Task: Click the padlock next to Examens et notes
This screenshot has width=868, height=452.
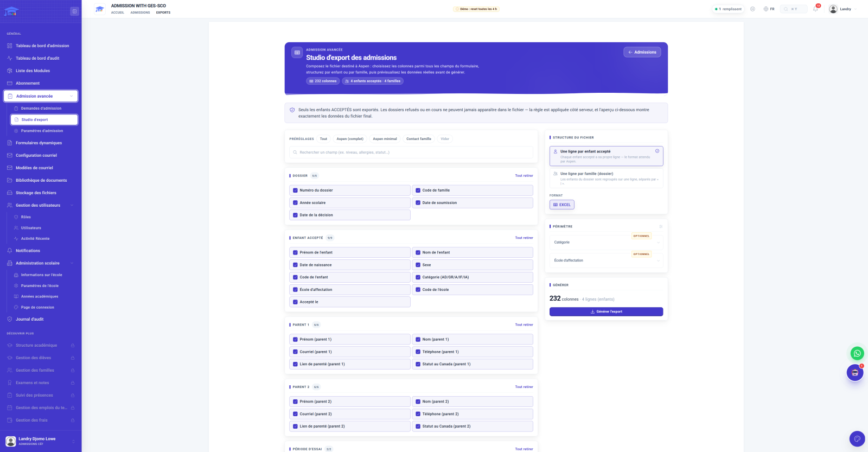Action: pyautogui.click(x=72, y=383)
